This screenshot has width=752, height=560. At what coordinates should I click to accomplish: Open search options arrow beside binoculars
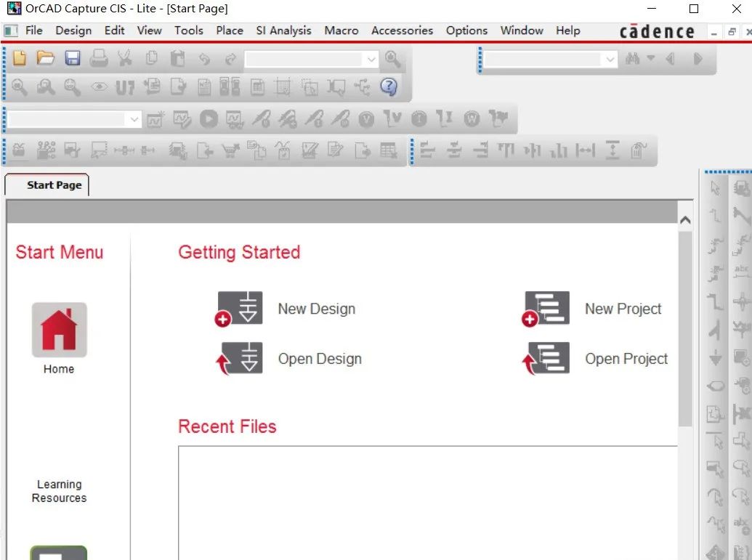pos(651,59)
